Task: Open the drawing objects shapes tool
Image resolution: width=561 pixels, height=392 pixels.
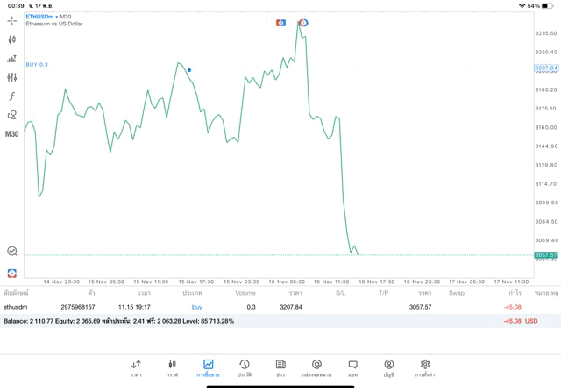Action: click(x=12, y=115)
